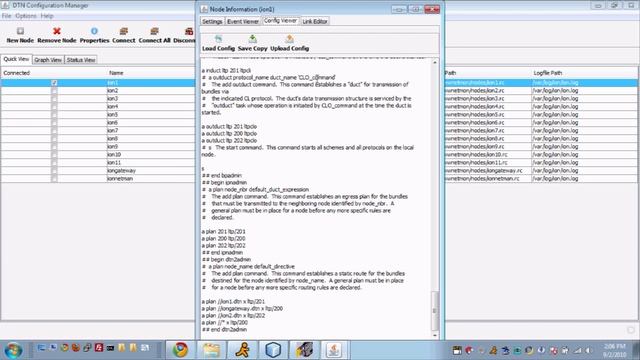
Task: Click the Save Copy icon
Action: 253,39
